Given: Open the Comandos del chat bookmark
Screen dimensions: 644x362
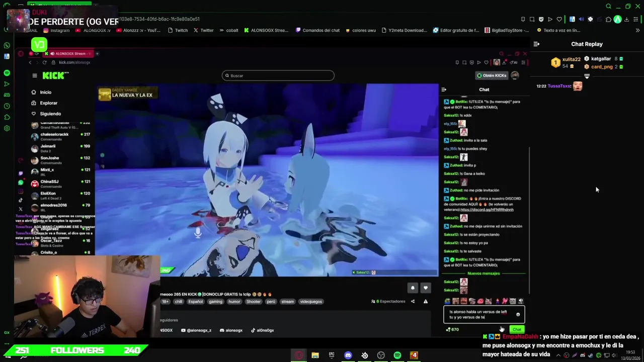Looking at the screenshot, I should (317, 30).
